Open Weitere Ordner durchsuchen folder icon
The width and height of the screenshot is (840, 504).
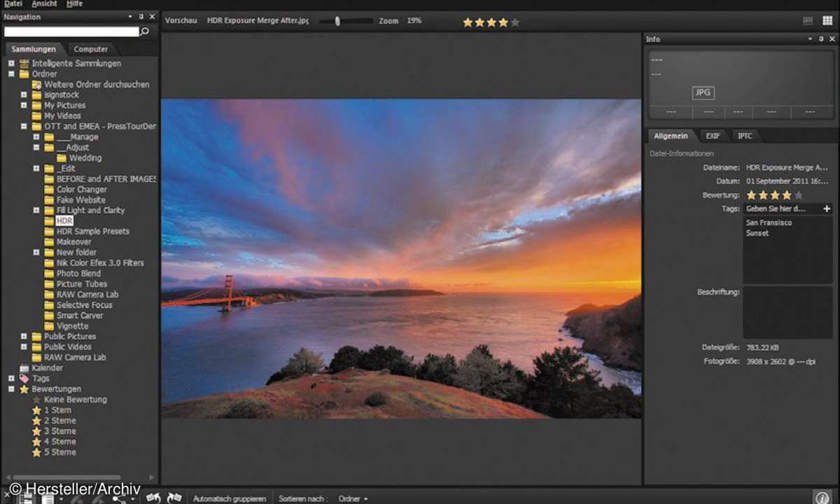[37, 85]
